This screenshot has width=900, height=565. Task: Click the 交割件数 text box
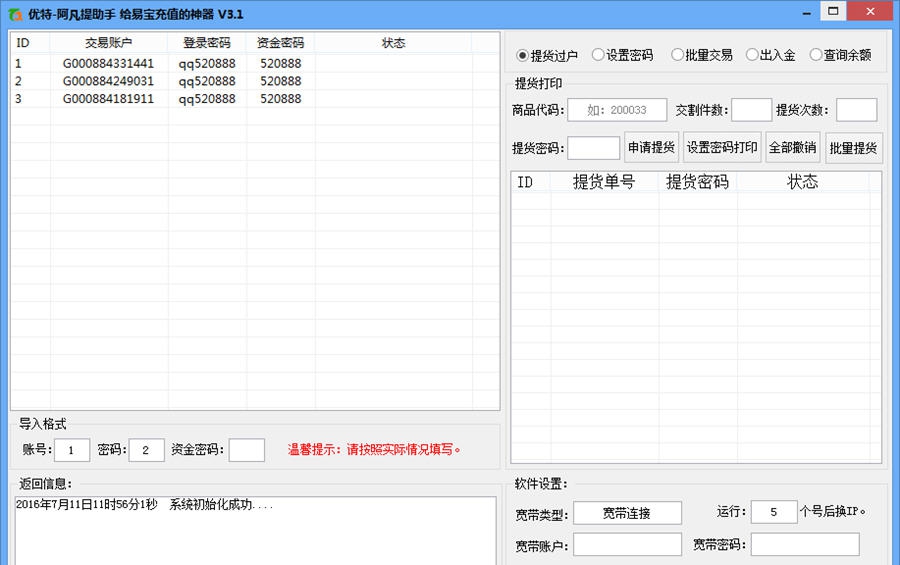point(751,110)
